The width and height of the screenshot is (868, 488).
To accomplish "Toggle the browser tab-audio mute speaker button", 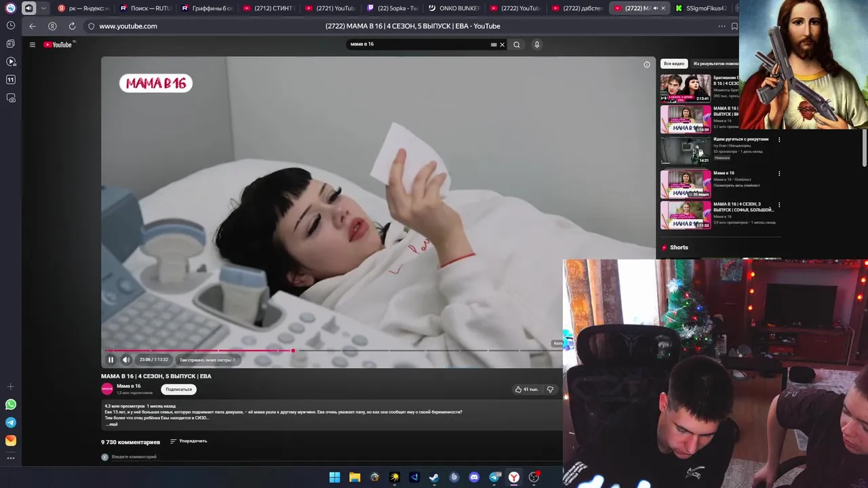I will pos(28,8).
